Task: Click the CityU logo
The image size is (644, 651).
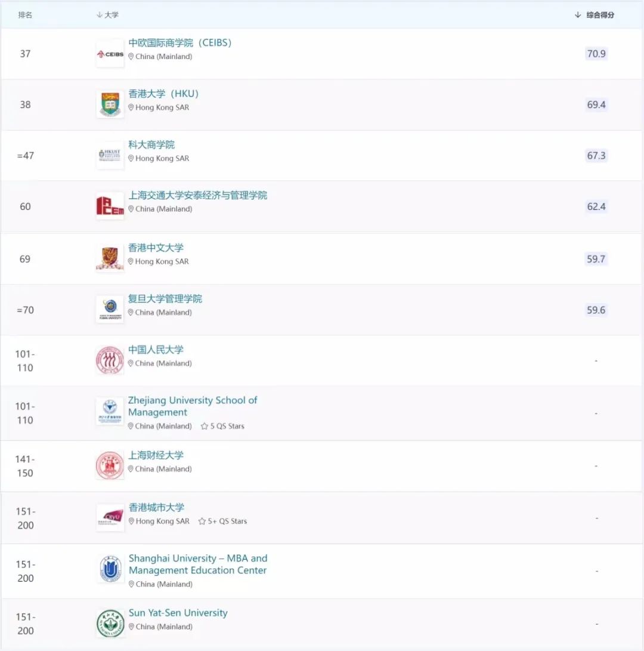Action: 110,517
